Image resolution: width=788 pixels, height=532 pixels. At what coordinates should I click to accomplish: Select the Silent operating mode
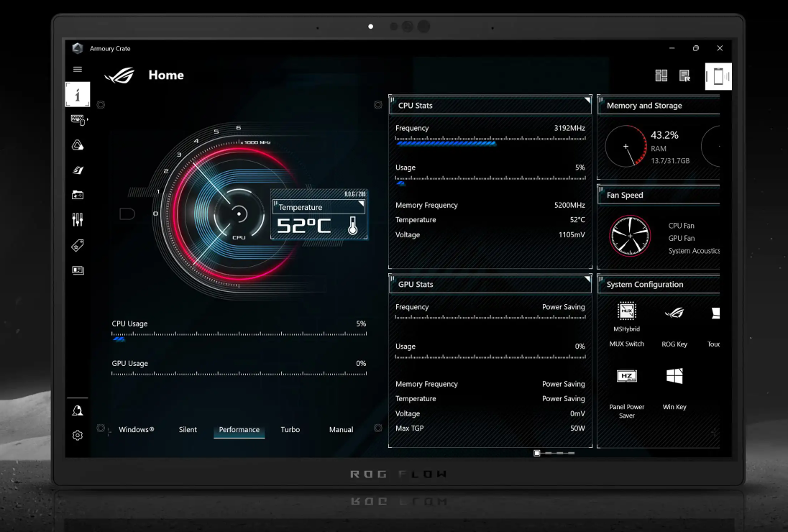click(188, 430)
